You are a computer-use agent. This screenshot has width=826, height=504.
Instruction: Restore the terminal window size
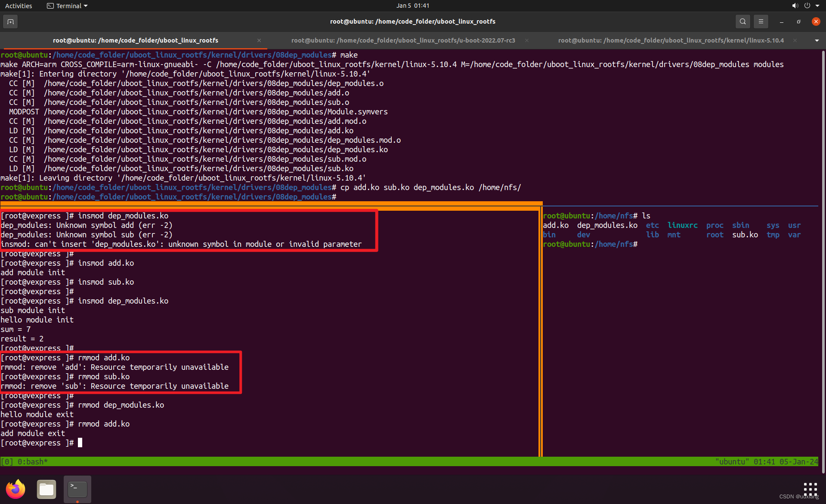(798, 22)
